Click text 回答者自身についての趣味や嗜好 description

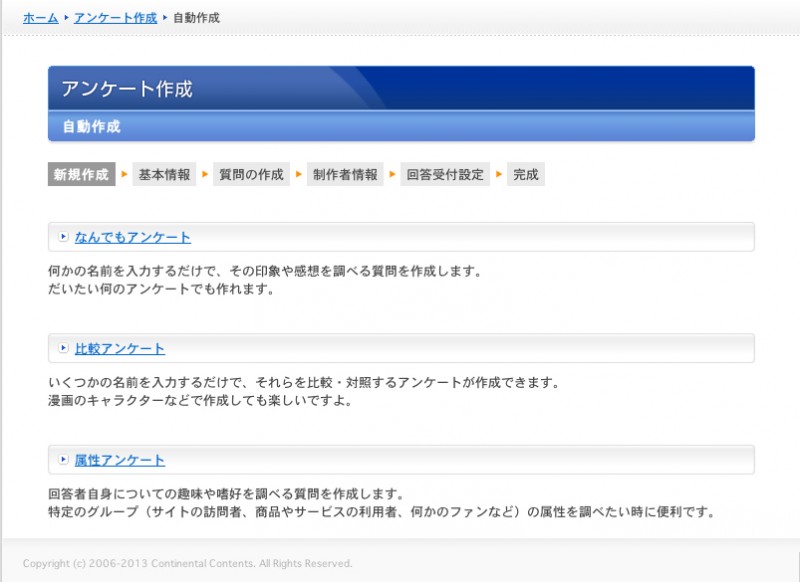(x=227, y=494)
